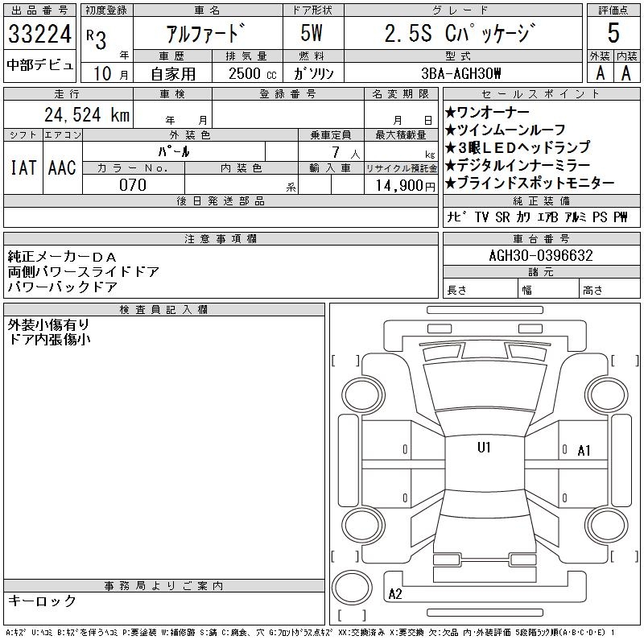Click the recycle deposit 14,900円

point(405,185)
